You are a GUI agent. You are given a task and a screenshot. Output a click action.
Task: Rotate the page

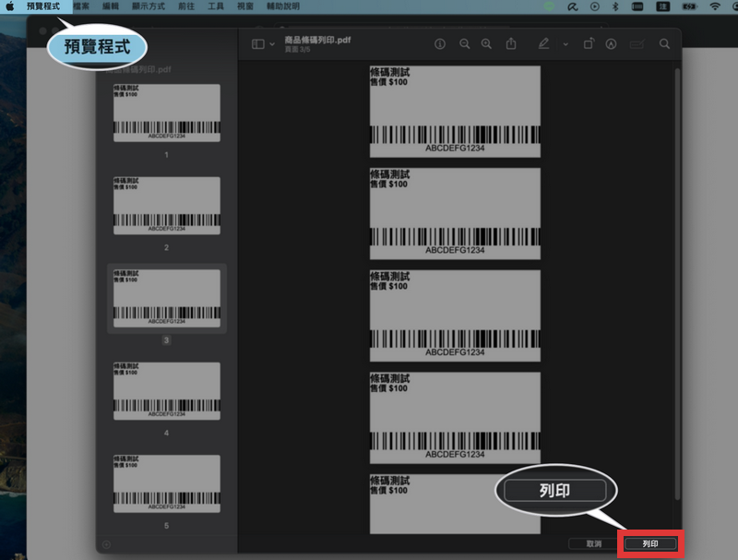coord(589,43)
